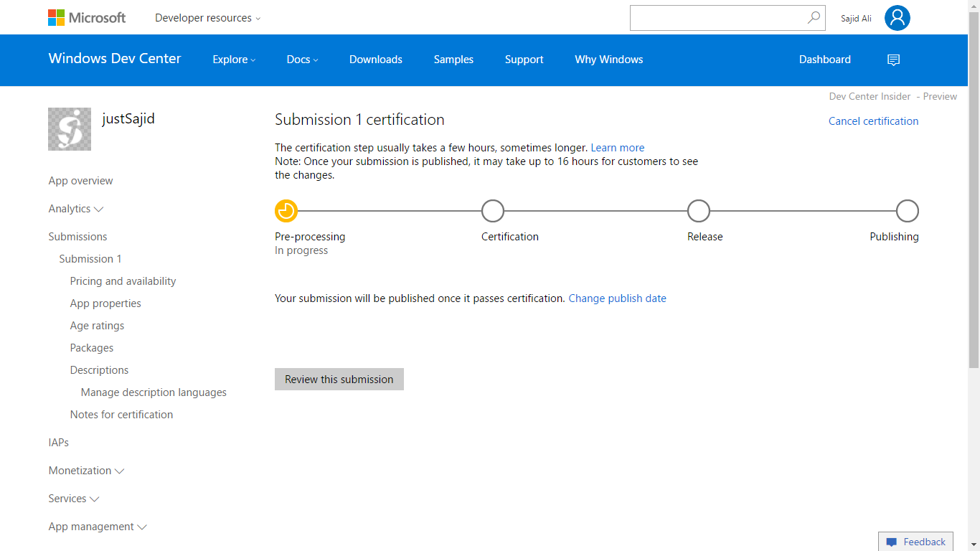Image resolution: width=980 pixels, height=551 pixels.
Task: Go to the Dashboard
Action: [x=825, y=60]
